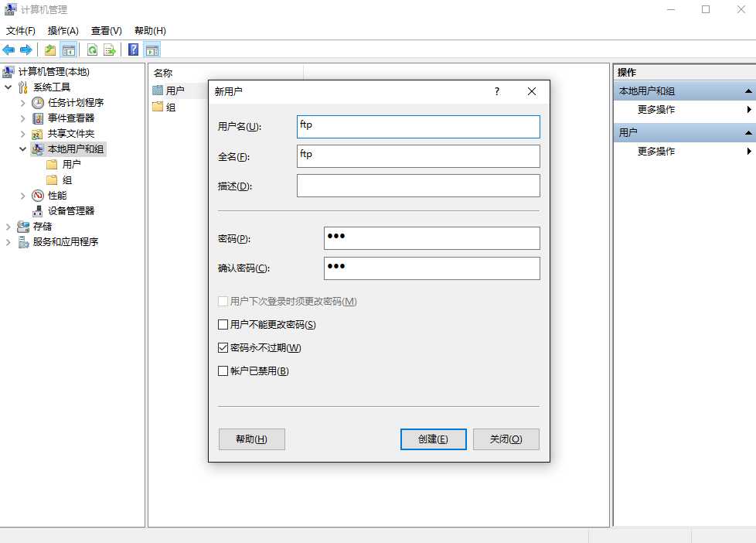Click the dialog question mark help button
This screenshot has height=543, width=756.
click(x=497, y=92)
